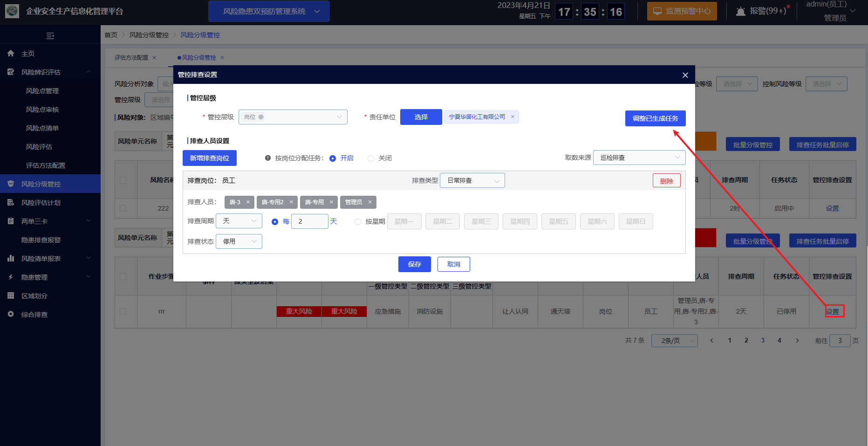
Task: Click the 选择 button for 责任单位
Action: pyautogui.click(x=421, y=117)
